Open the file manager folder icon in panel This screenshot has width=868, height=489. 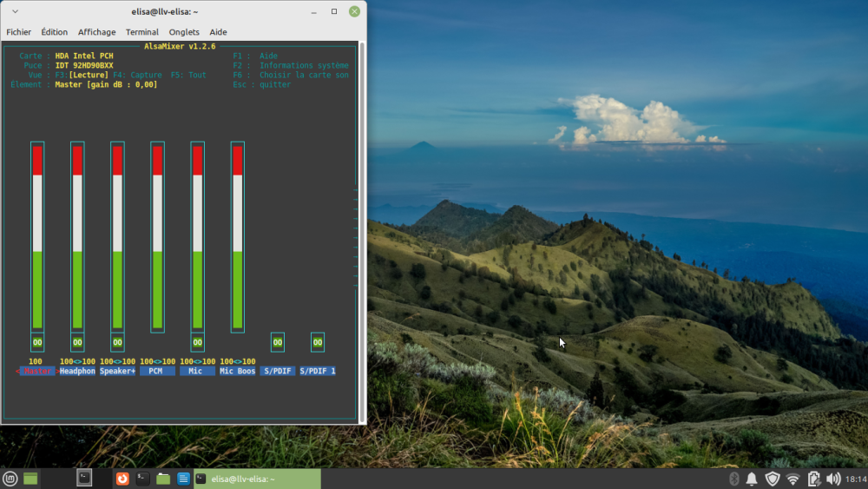click(163, 479)
